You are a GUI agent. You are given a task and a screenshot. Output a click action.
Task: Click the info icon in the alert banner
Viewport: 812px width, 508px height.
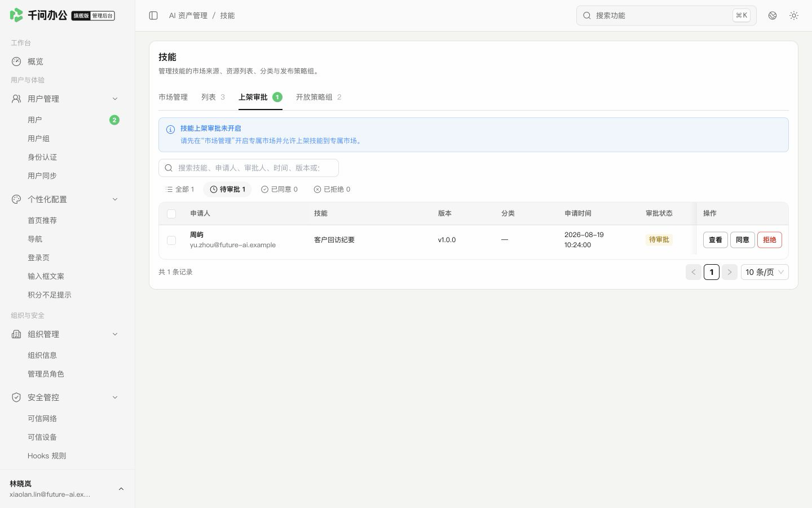[x=170, y=129]
